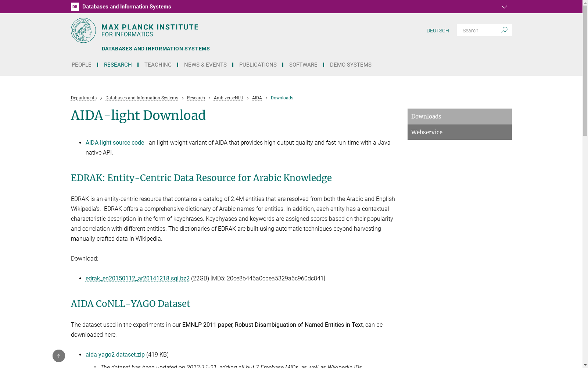This screenshot has height=368, width=588.
Task: Open the AIDA breadcrumb link
Action: click(257, 98)
